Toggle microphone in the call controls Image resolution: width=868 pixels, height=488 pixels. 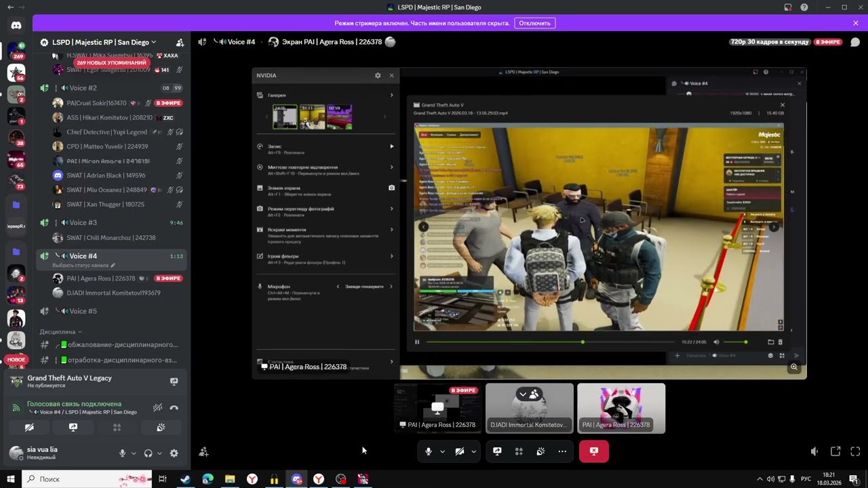click(428, 451)
